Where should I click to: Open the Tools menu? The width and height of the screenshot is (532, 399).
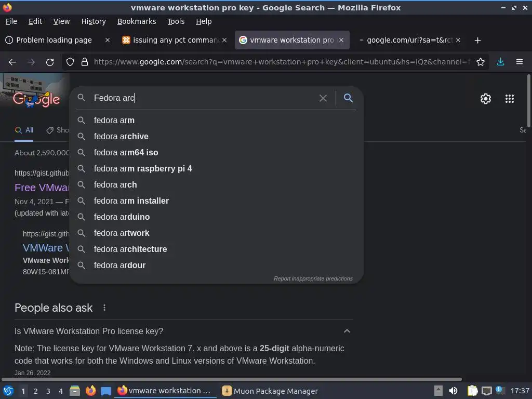coord(176,21)
